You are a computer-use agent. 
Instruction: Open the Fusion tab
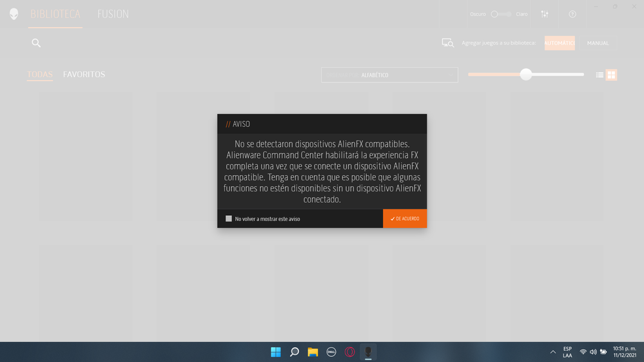pos(113,14)
